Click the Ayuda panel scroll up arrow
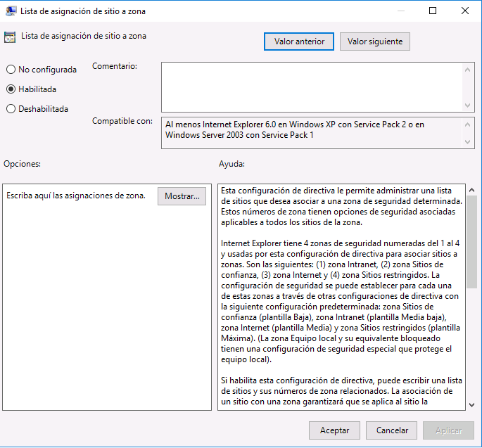The width and height of the screenshot is (482, 448). point(471,191)
